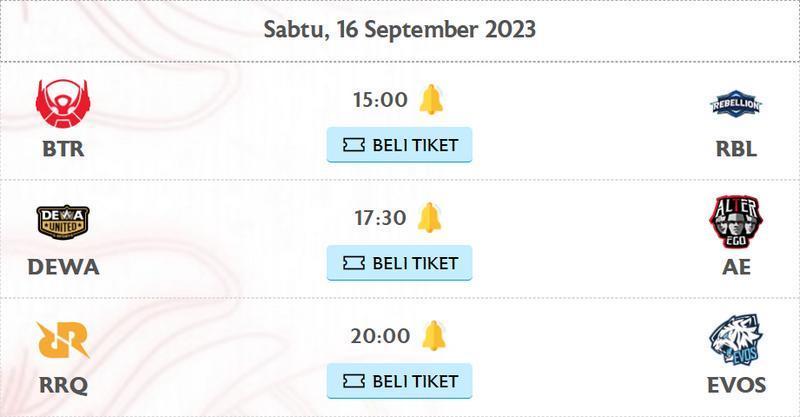Image resolution: width=800 pixels, height=417 pixels.
Task: Select the EVOS team name
Action: pyautogui.click(x=736, y=385)
